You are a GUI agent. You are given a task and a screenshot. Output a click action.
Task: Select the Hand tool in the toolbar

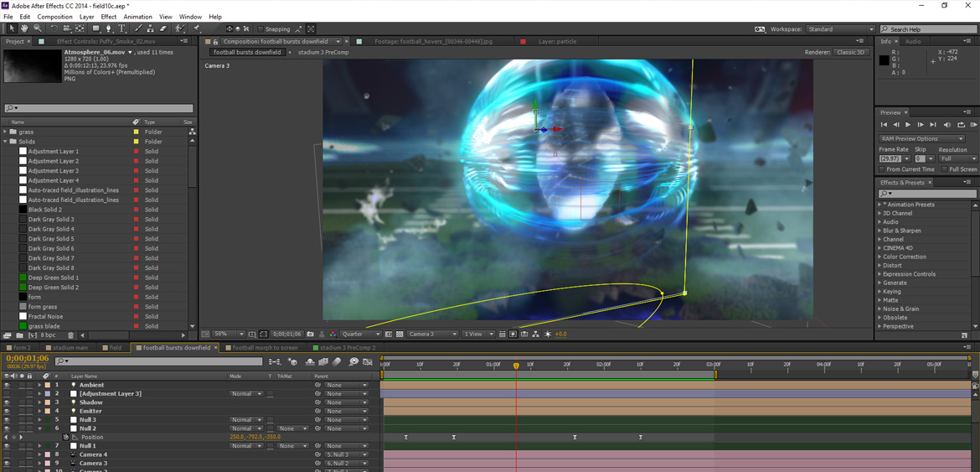coord(24,29)
